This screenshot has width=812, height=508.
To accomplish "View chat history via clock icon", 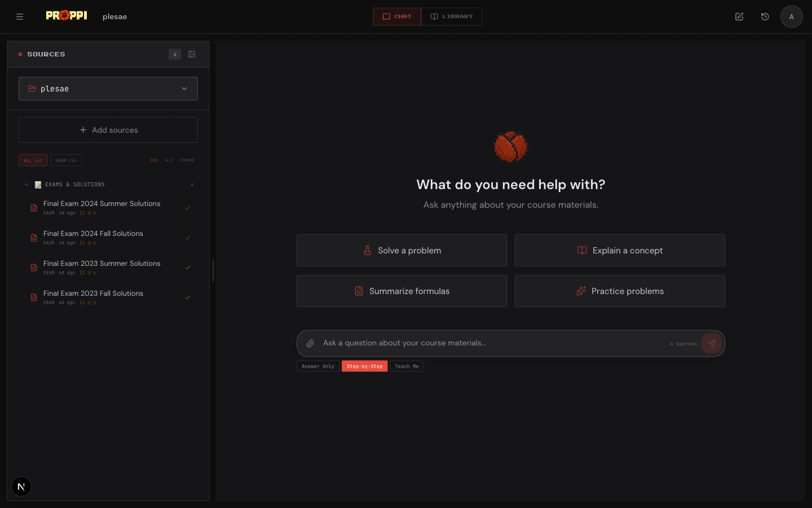I will tap(765, 16).
